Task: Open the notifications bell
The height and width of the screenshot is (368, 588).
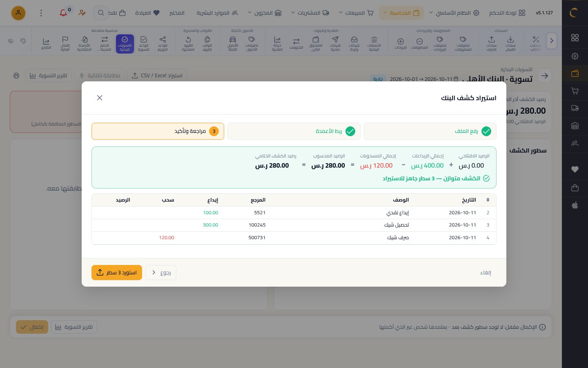Action: [63, 13]
